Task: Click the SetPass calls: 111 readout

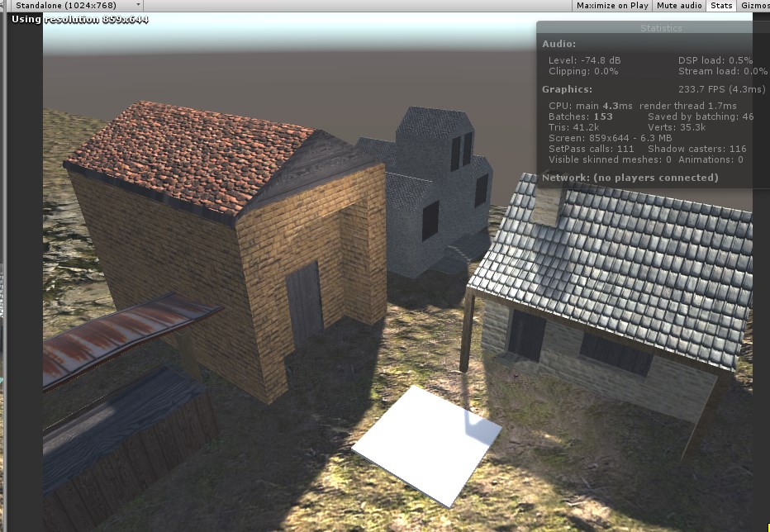Action: pyautogui.click(x=592, y=149)
